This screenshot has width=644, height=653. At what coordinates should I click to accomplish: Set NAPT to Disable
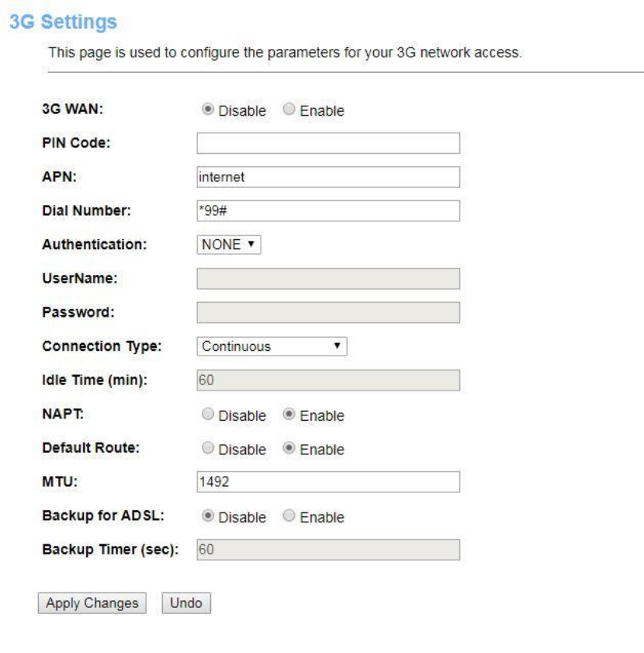coord(208,415)
